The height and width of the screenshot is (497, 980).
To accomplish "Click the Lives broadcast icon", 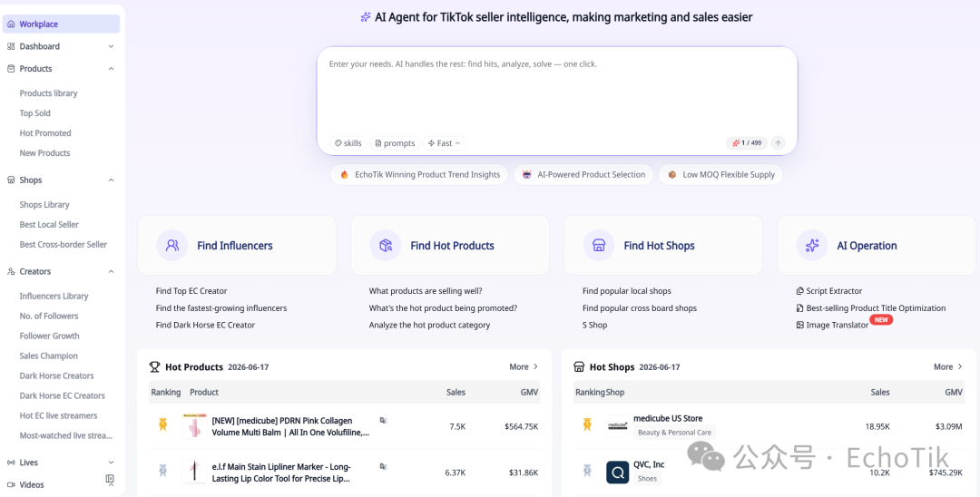I will (x=11, y=463).
